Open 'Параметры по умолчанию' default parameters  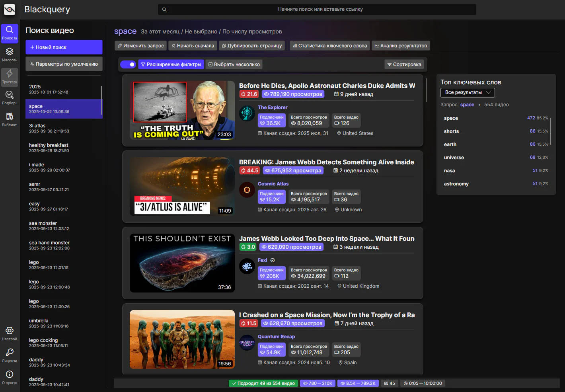point(64,64)
